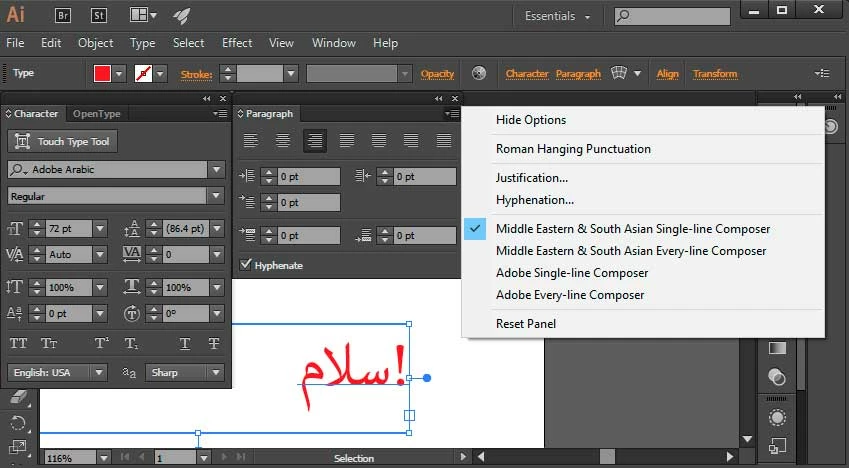The width and height of the screenshot is (849, 468).
Task: Justify with last line aligned left
Action: [x=347, y=141]
